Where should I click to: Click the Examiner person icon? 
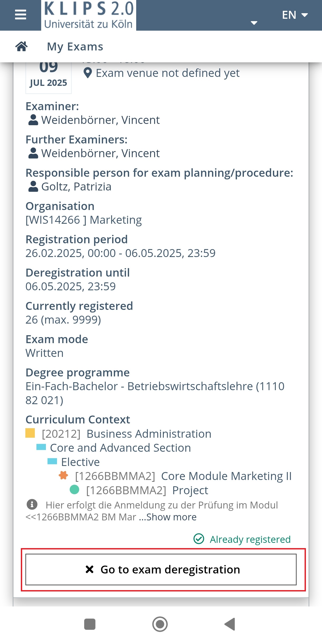(x=33, y=120)
